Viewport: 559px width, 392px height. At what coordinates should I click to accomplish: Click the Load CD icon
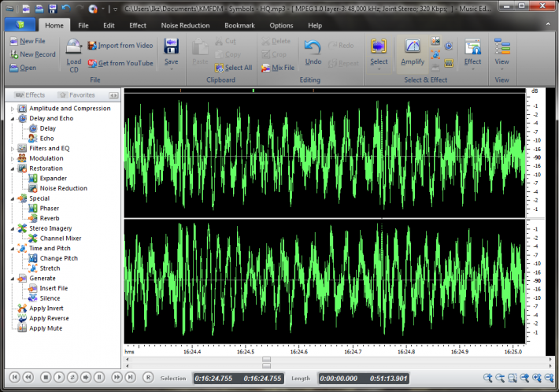[x=74, y=46]
